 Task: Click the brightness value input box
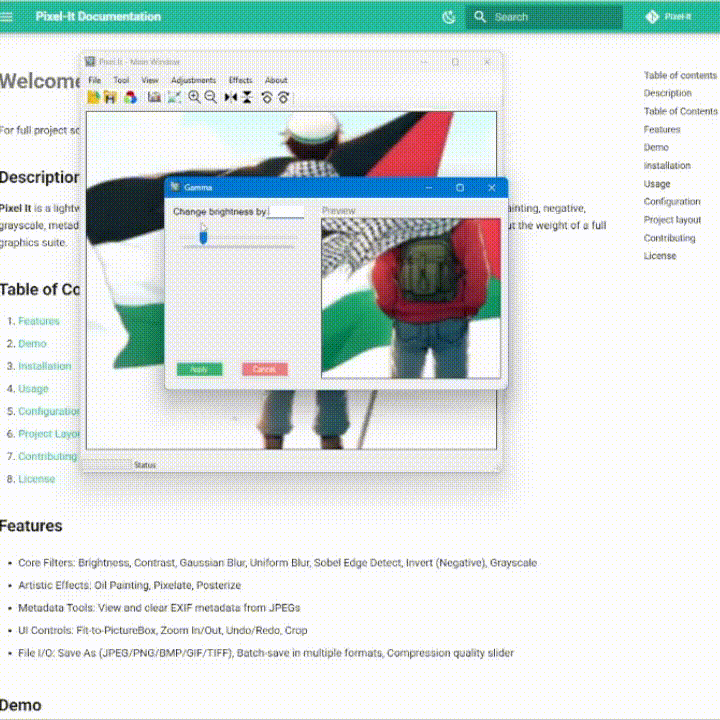coord(286,212)
